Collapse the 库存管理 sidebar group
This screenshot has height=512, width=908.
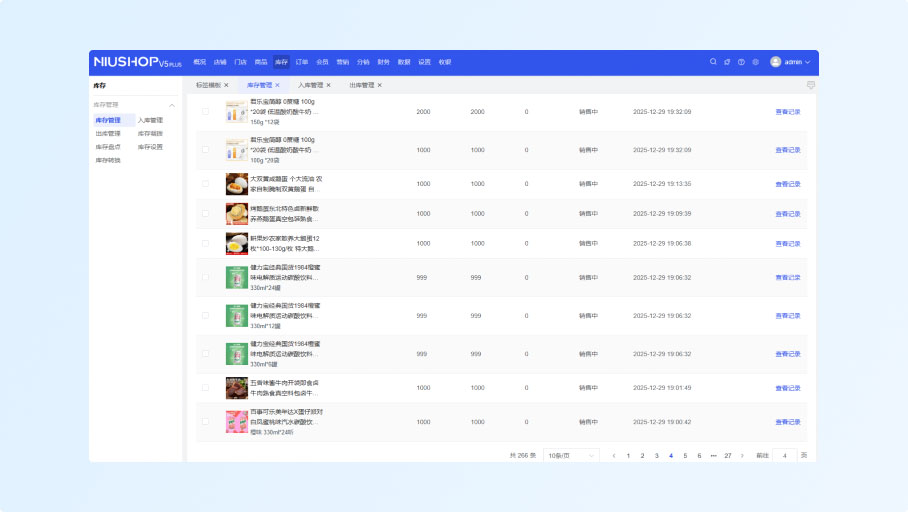coord(171,105)
